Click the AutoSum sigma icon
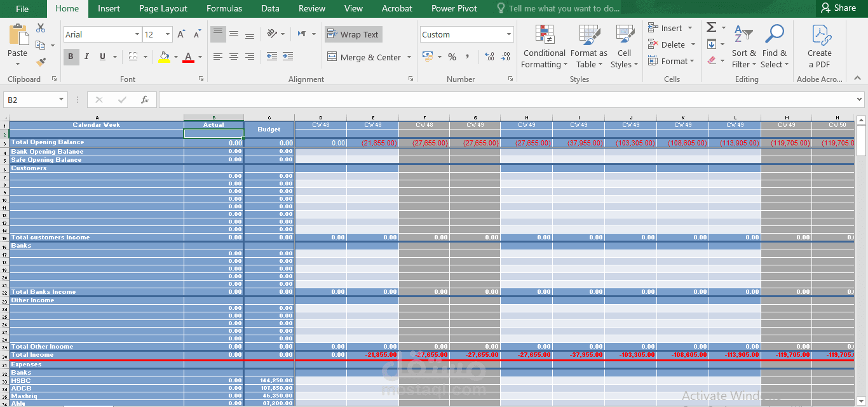This screenshot has width=868, height=407. [x=712, y=27]
